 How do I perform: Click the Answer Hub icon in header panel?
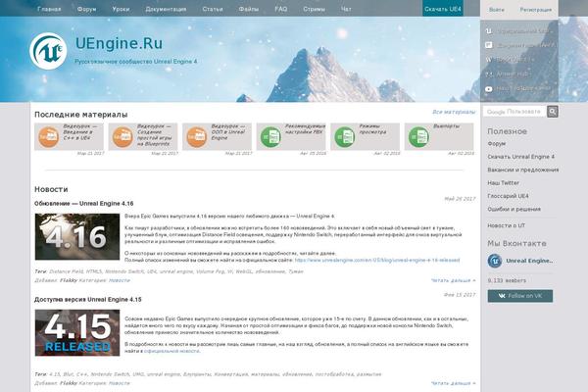tap(489, 74)
